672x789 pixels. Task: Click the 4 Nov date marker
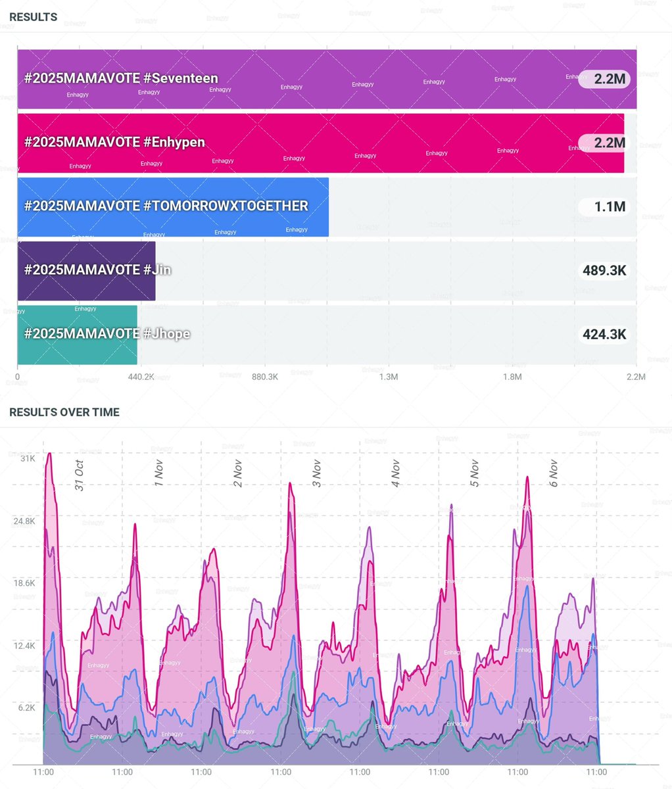[395, 473]
